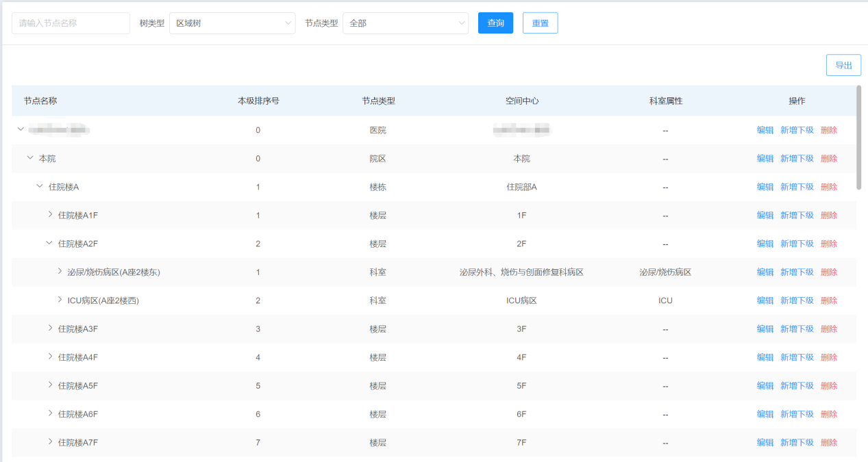Click 删除 for the 住院楼A4F row
Image resolution: width=868 pixels, height=462 pixels.
(829, 357)
